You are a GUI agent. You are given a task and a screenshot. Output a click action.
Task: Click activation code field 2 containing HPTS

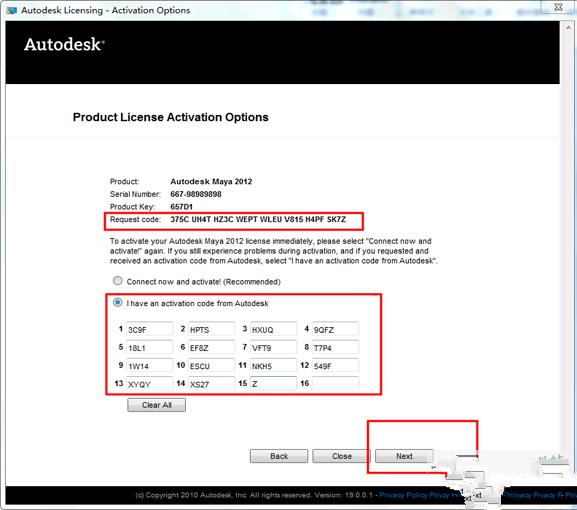(x=211, y=329)
